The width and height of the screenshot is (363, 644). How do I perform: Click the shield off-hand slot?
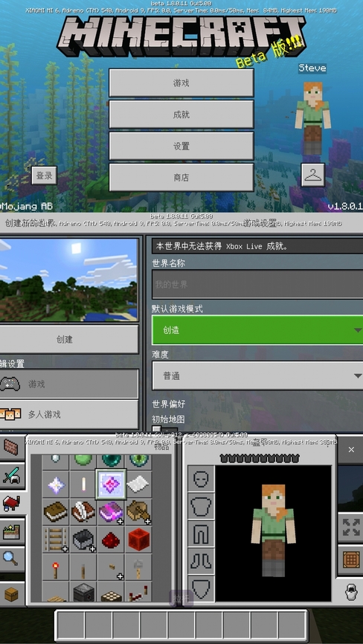pyautogui.click(x=201, y=589)
